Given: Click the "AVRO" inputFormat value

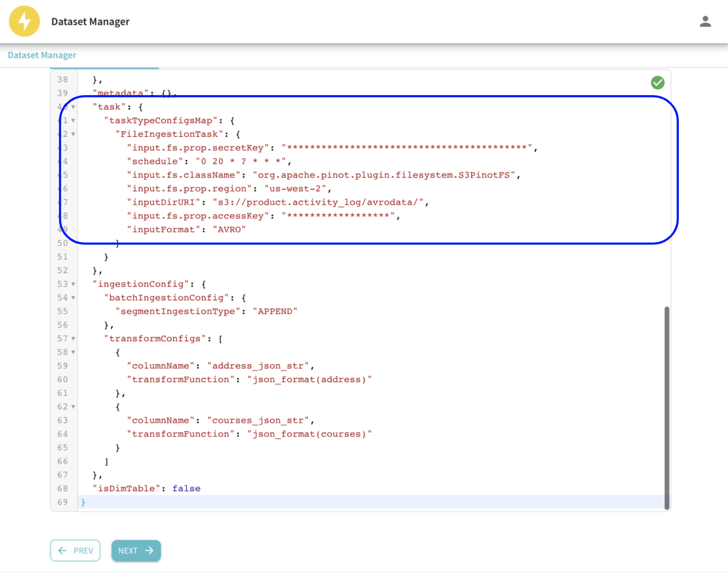Looking at the screenshot, I should click(x=230, y=229).
